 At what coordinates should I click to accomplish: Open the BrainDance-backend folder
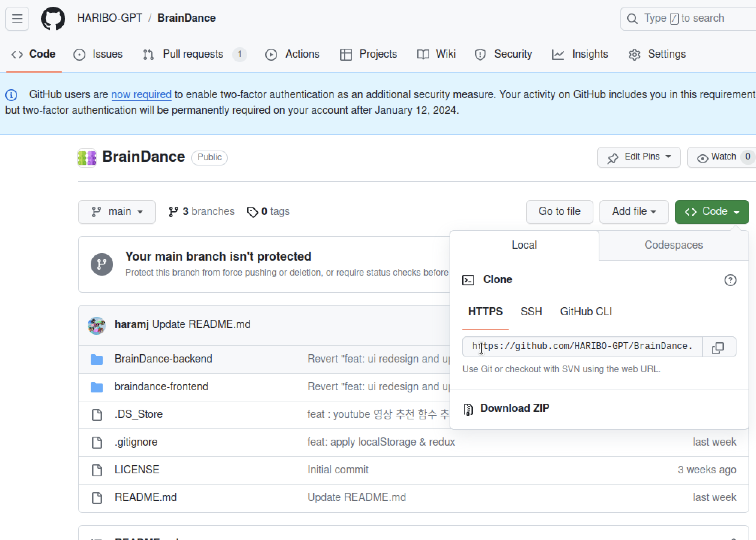[x=163, y=359]
